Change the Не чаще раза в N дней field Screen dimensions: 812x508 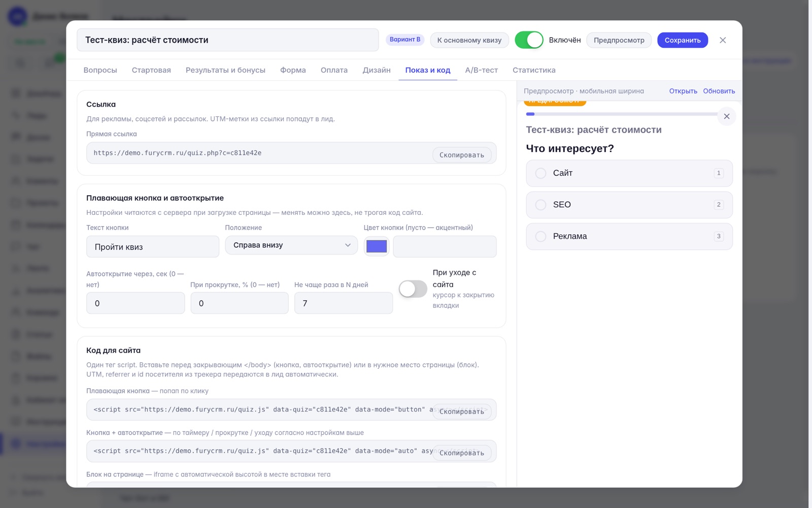[x=344, y=303]
